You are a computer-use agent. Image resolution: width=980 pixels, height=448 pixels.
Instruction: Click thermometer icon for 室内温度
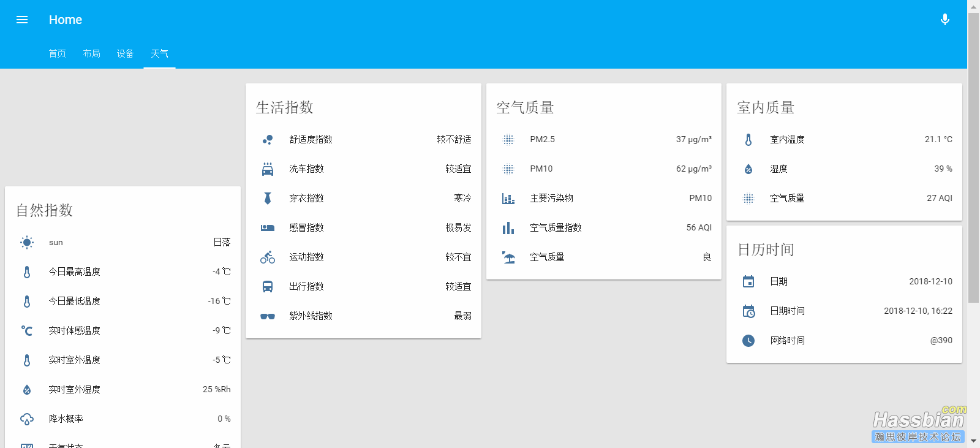748,140
